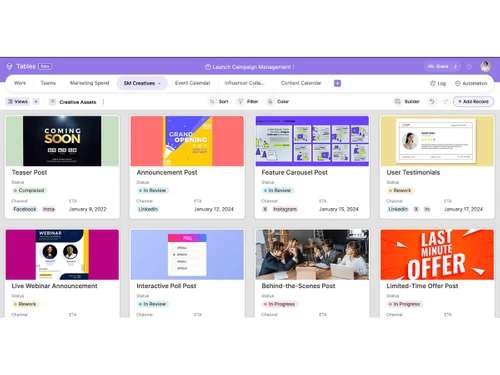Click Rework status on Live Webinar Announcement

(25, 304)
